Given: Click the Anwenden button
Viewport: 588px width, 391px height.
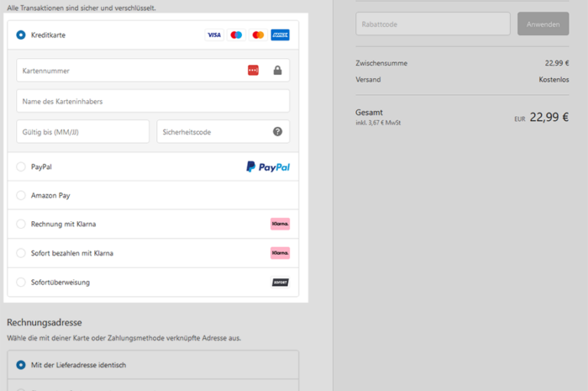Looking at the screenshot, I should 543,24.
